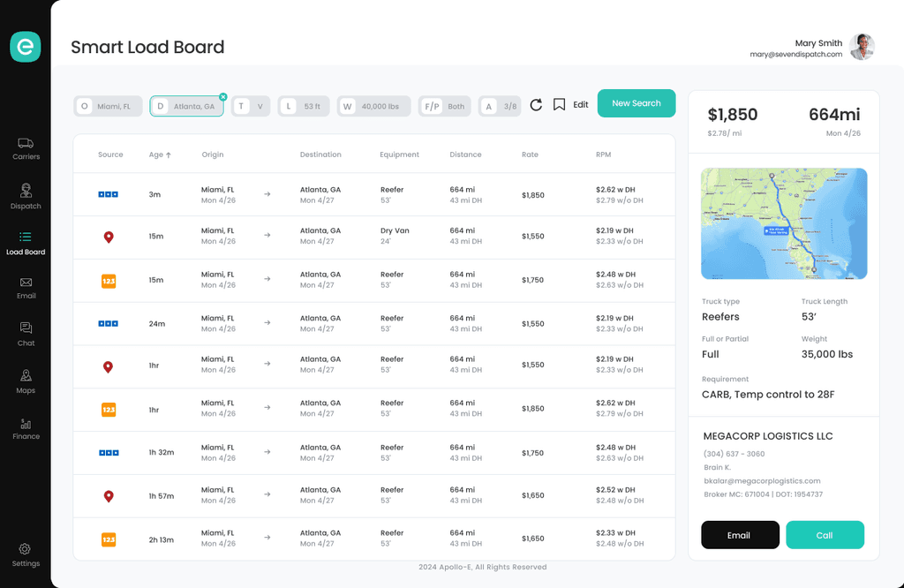Remove the Atlanta, GA destination filter
This screenshot has width=904, height=588.
click(x=223, y=95)
